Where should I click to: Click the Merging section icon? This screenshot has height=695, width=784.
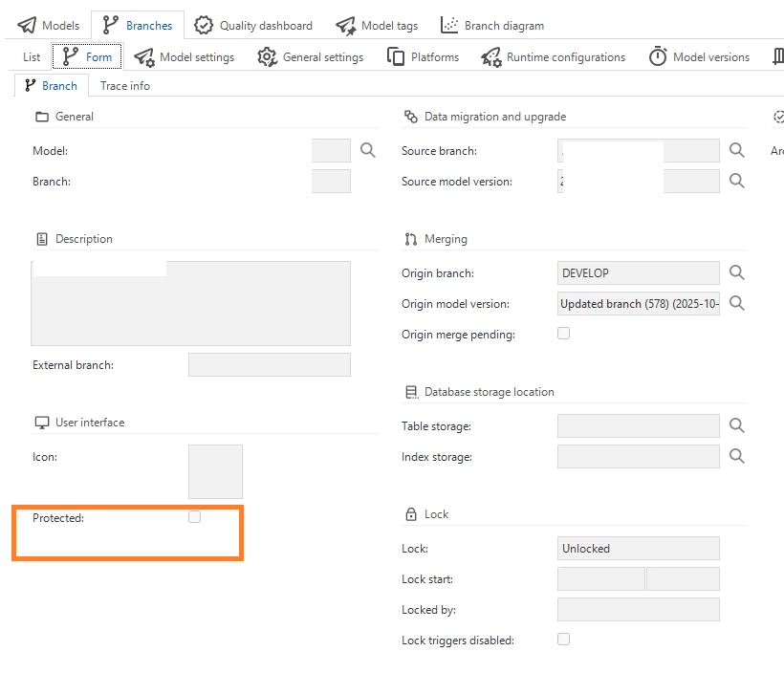click(x=411, y=239)
